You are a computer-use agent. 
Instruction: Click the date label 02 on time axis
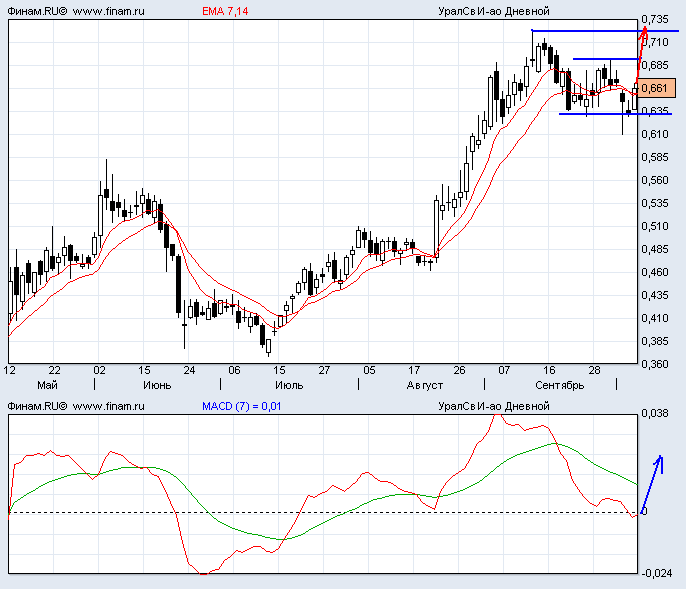pyautogui.click(x=99, y=371)
